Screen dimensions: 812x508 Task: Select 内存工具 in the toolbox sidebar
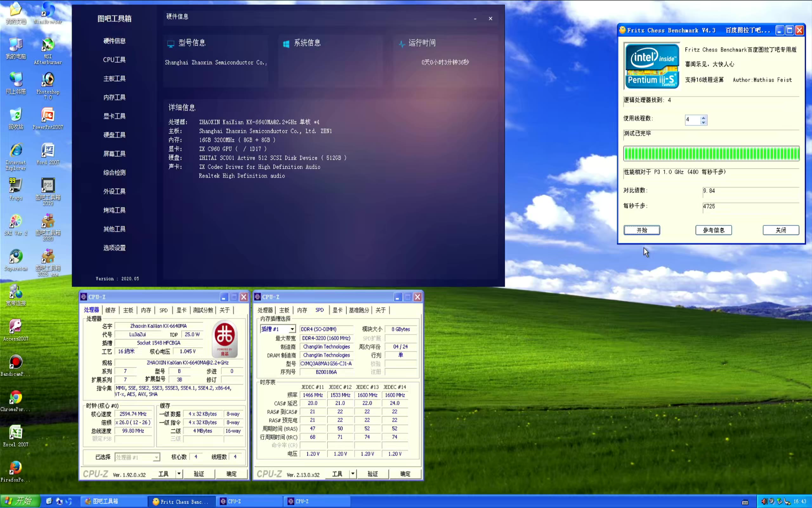tap(114, 98)
